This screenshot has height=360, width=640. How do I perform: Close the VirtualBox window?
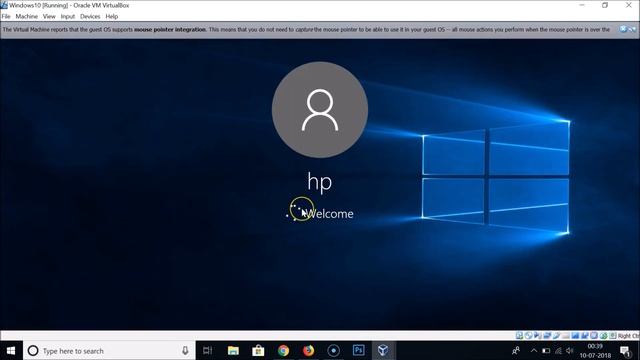pyautogui.click(x=629, y=5)
